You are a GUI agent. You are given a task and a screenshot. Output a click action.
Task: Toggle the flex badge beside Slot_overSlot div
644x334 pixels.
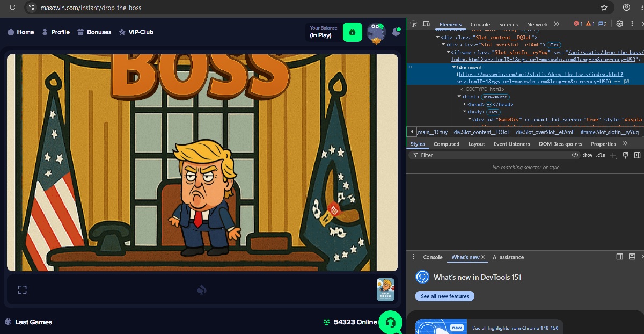[x=554, y=45]
